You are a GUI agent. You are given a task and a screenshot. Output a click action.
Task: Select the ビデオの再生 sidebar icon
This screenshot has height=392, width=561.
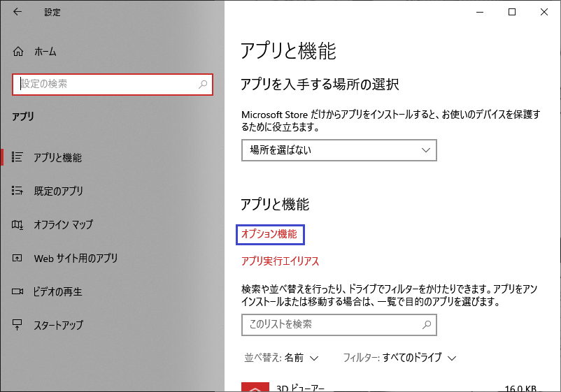(x=17, y=291)
